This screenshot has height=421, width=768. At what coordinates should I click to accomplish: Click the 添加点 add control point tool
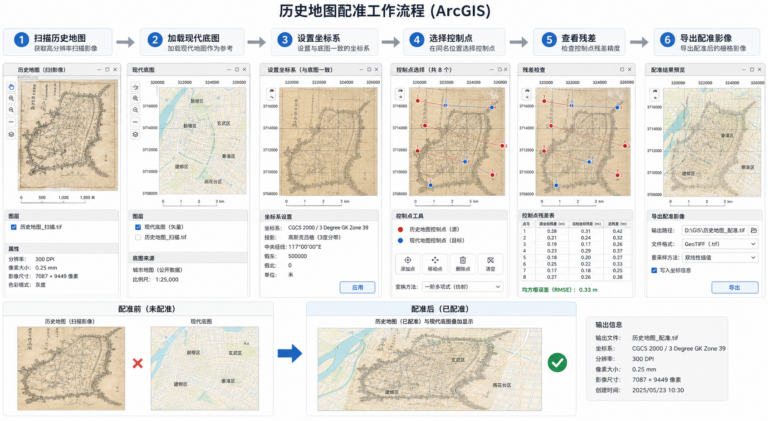pos(408,263)
